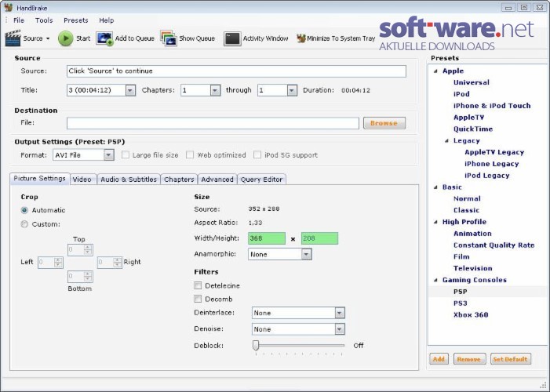Enable the Detelecine filter checkbox
550x392 pixels.
pos(198,285)
